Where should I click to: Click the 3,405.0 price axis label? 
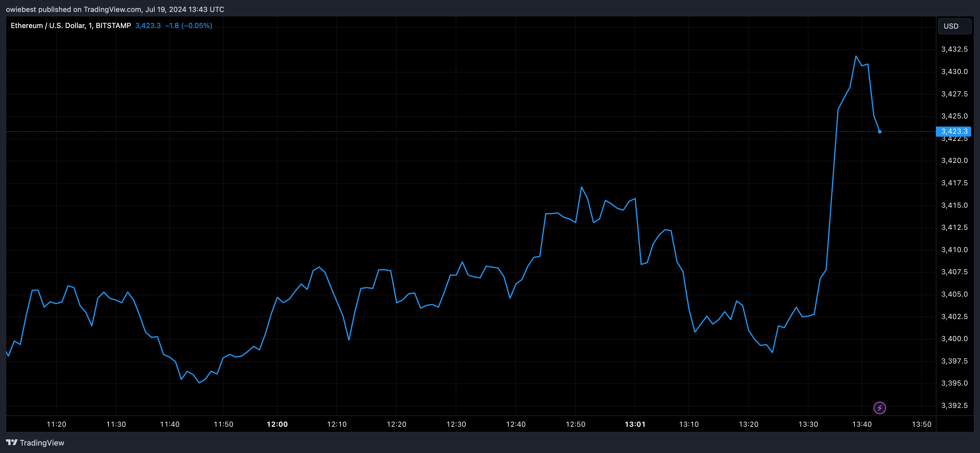954,294
